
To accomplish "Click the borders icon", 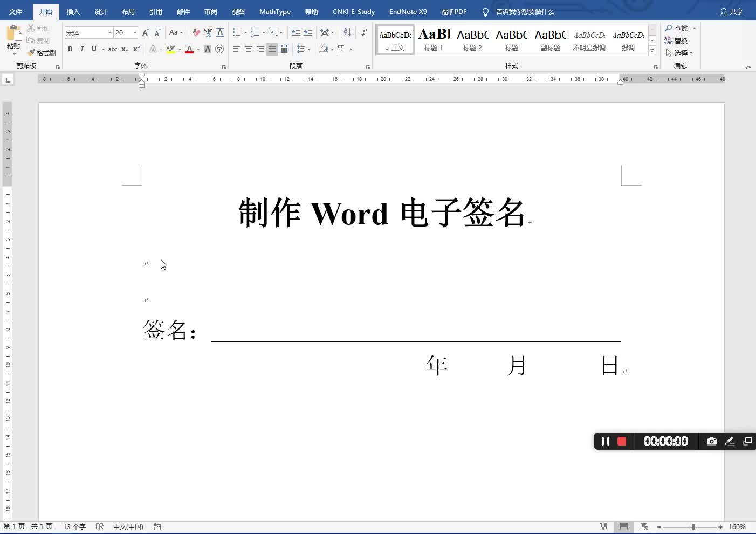I will 341,49.
